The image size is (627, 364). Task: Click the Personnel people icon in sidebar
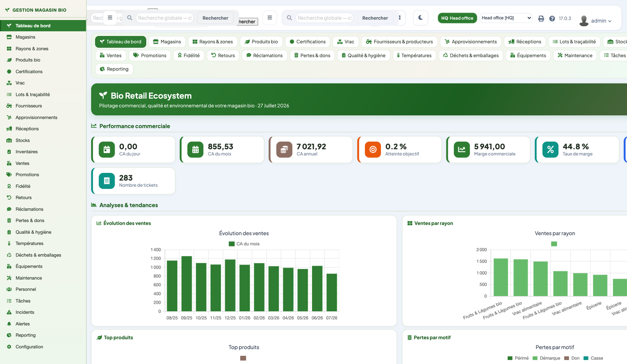pos(9,289)
